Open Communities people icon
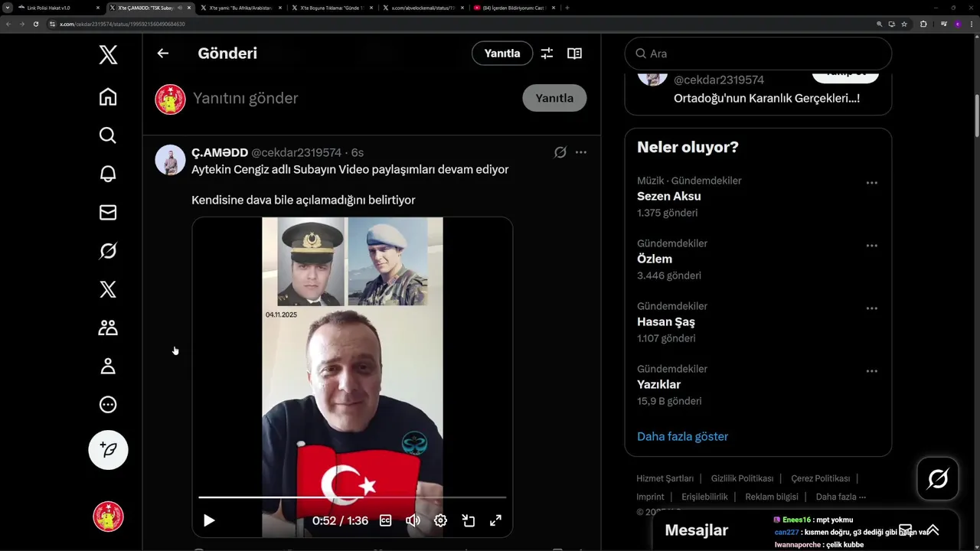This screenshot has width=980, height=551. [108, 328]
